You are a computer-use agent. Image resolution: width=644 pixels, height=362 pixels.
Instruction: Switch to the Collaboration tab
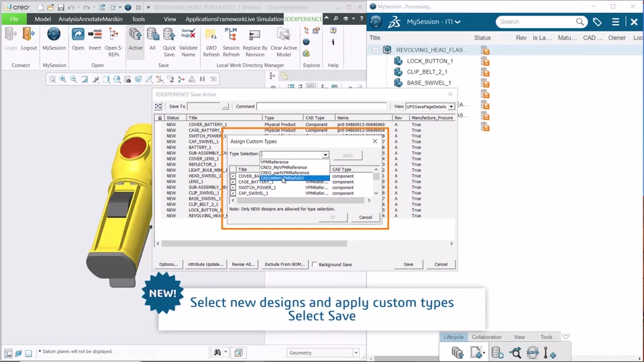click(487, 337)
